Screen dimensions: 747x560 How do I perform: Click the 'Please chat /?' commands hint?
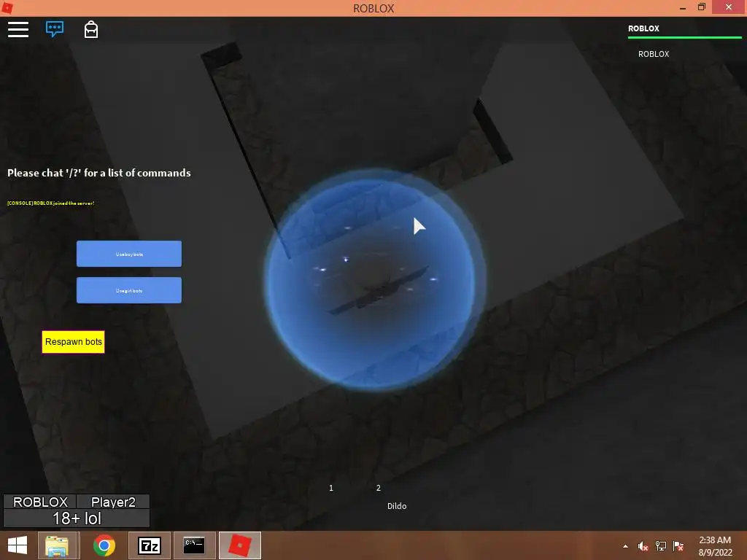tap(99, 173)
